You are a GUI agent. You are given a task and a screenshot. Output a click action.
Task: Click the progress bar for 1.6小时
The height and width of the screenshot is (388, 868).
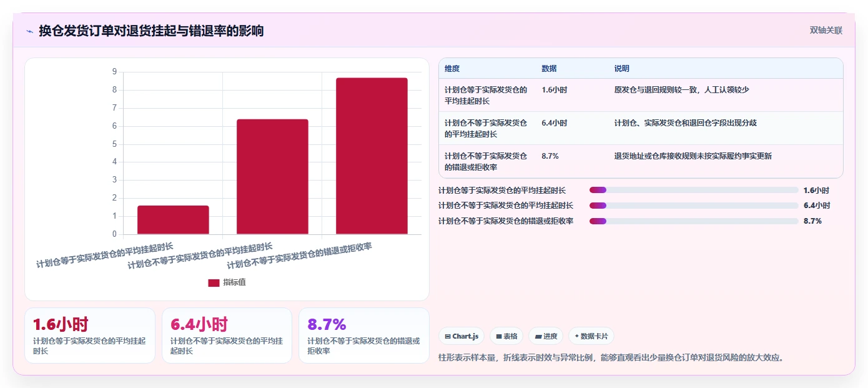click(694, 190)
